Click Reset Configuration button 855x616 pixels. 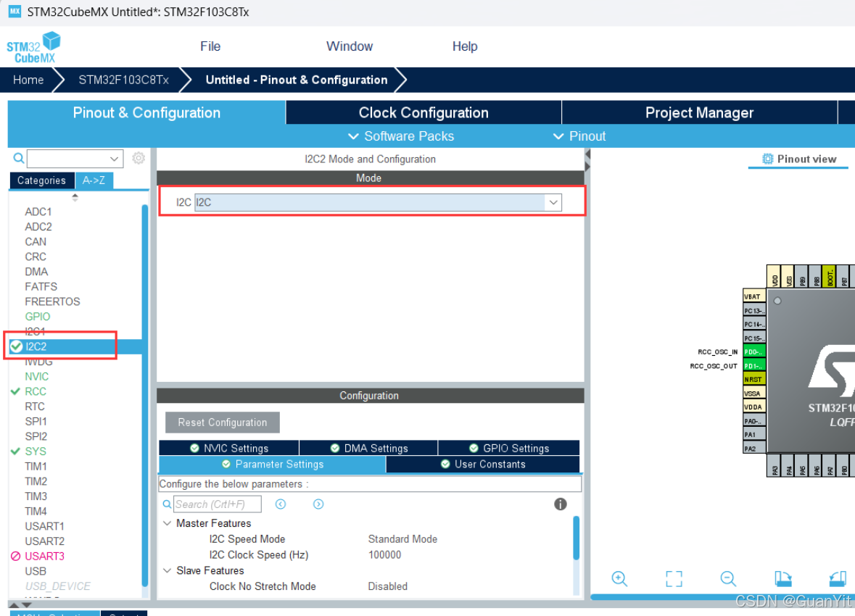(x=223, y=423)
